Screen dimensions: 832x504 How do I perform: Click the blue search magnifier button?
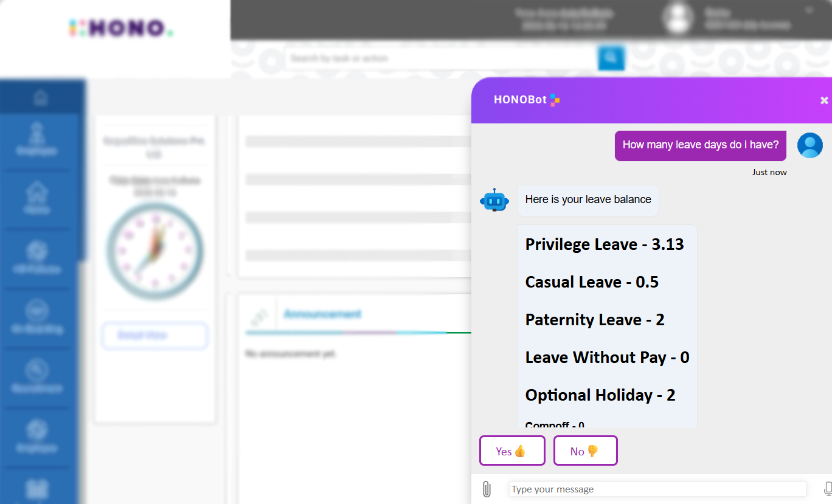click(611, 58)
